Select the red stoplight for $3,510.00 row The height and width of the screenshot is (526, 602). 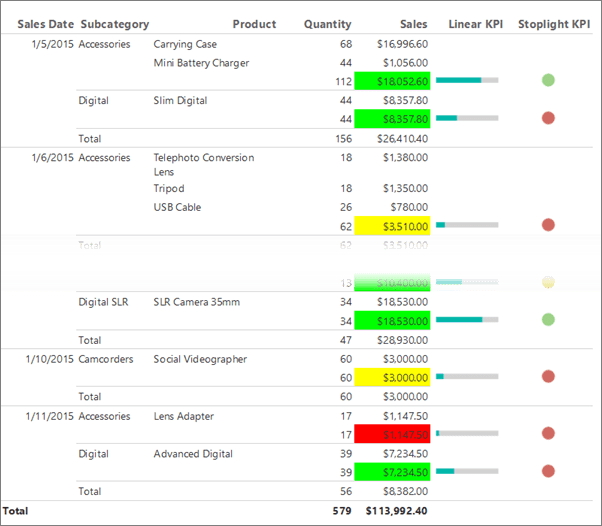[548, 225]
